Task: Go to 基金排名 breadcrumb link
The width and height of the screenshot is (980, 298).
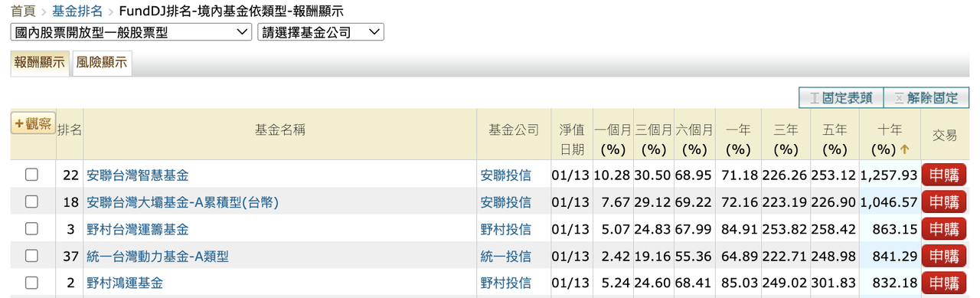Action: coord(77,12)
